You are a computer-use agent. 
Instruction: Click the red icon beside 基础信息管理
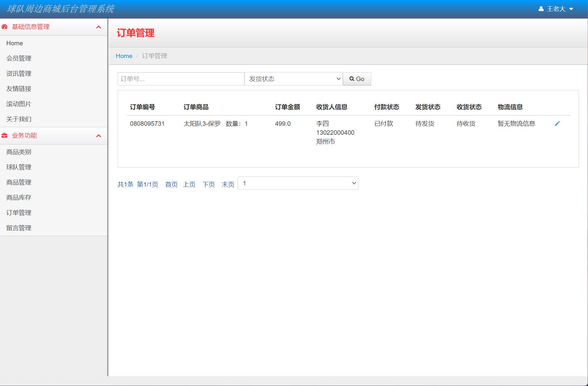pos(4,27)
